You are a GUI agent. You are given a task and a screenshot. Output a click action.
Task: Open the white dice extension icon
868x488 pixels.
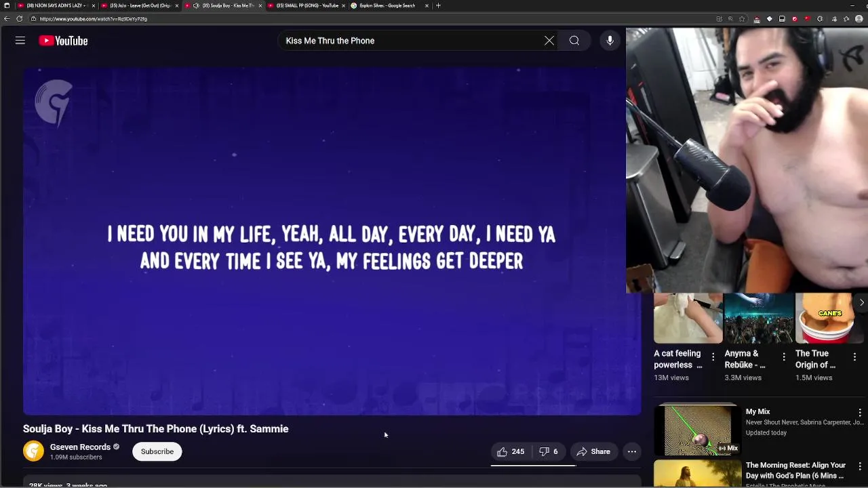[769, 19]
